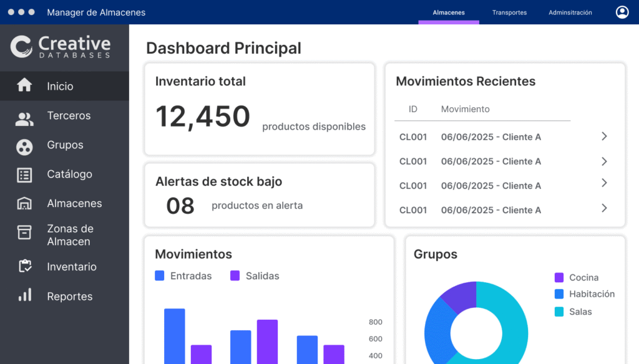Click the Inicio home icon in sidebar

pyautogui.click(x=24, y=85)
